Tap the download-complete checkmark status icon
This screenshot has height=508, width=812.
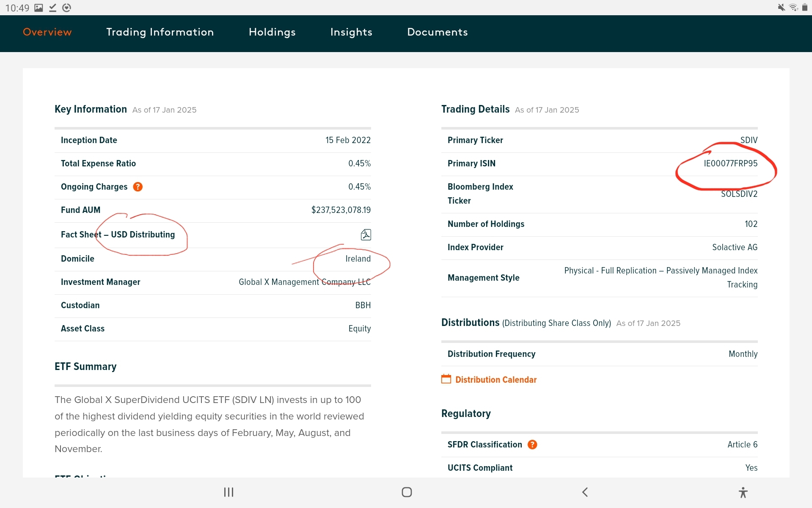coord(52,8)
